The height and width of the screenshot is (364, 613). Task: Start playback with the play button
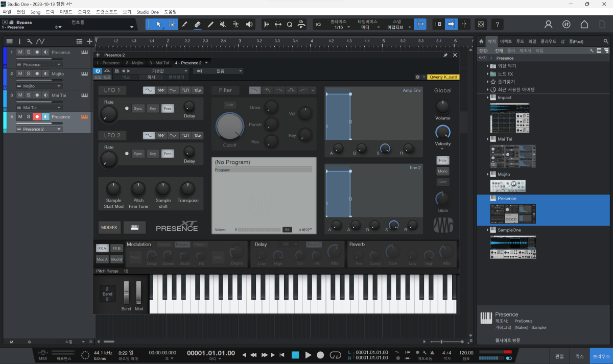coord(308,355)
